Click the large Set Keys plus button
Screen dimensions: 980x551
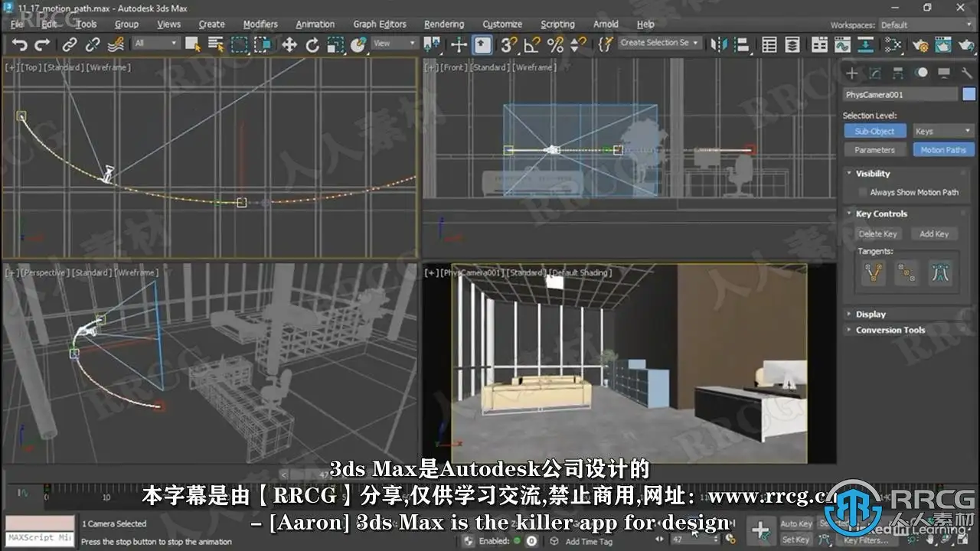pos(760,530)
